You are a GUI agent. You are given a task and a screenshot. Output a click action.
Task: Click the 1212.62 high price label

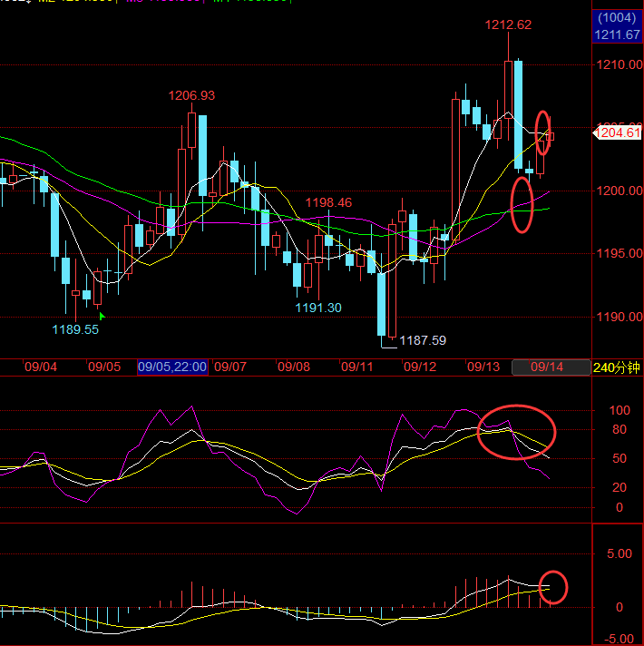click(508, 24)
